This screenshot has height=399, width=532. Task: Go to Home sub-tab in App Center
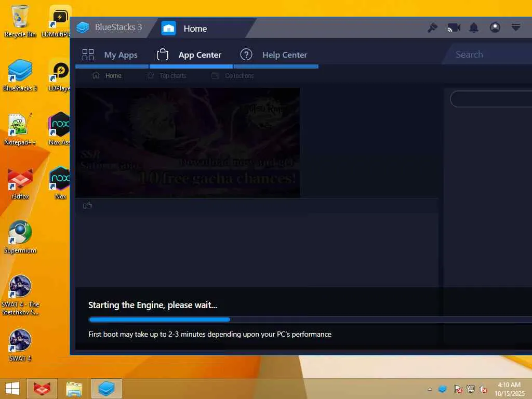tap(113, 76)
